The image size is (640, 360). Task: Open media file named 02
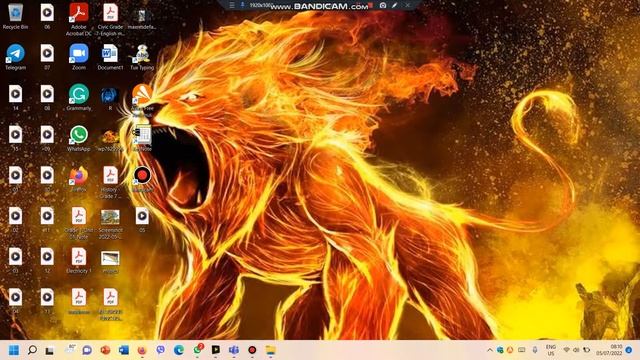coord(16,220)
